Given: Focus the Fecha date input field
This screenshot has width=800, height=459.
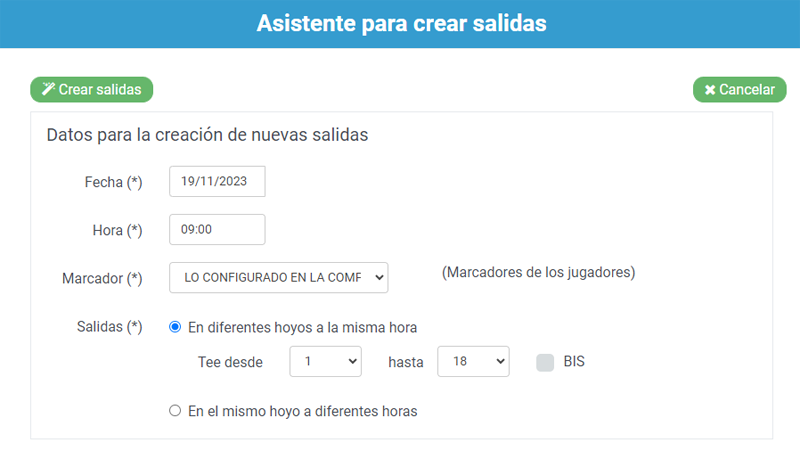Looking at the screenshot, I should point(217,181).
